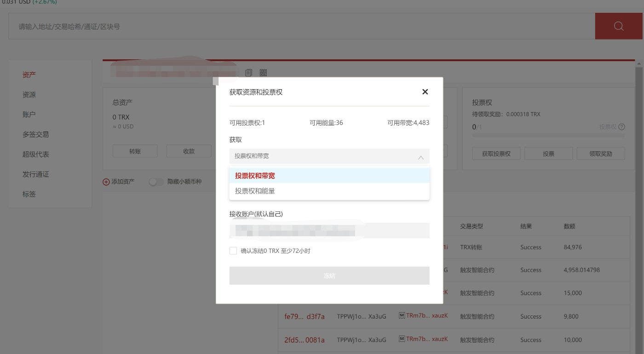644x354 pixels.
Task: Choose 投票权和能量 from the dropdown list
Action: (x=329, y=191)
